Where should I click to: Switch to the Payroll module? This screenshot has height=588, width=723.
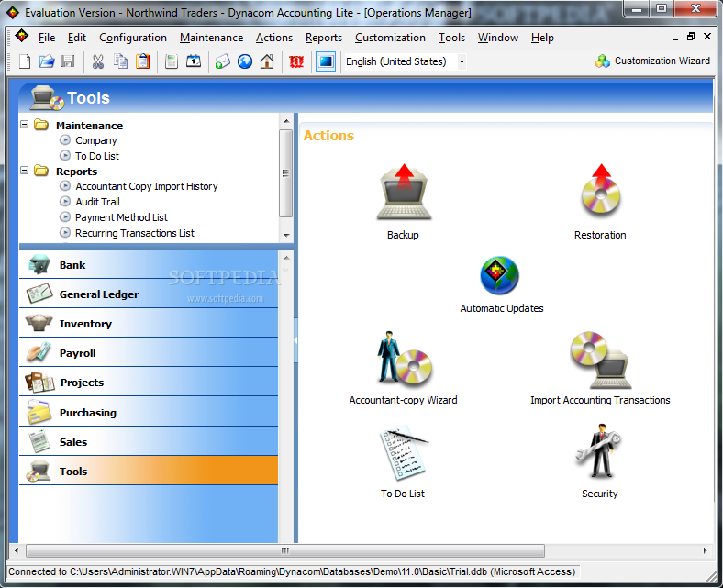click(x=149, y=353)
